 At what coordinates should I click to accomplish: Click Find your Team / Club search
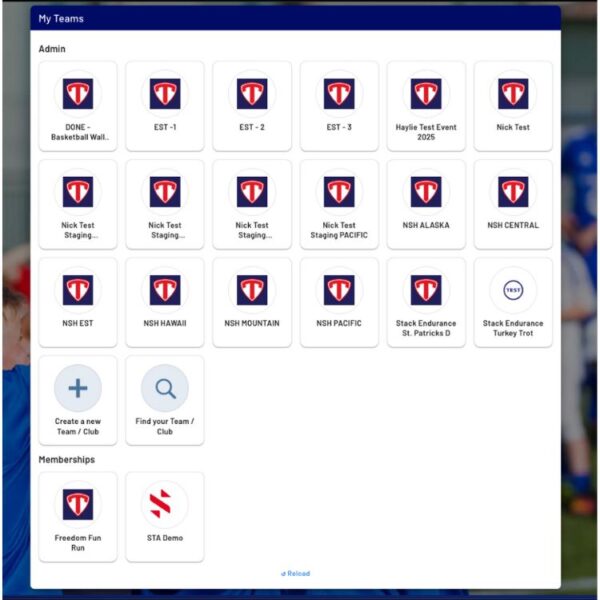click(x=165, y=399)
